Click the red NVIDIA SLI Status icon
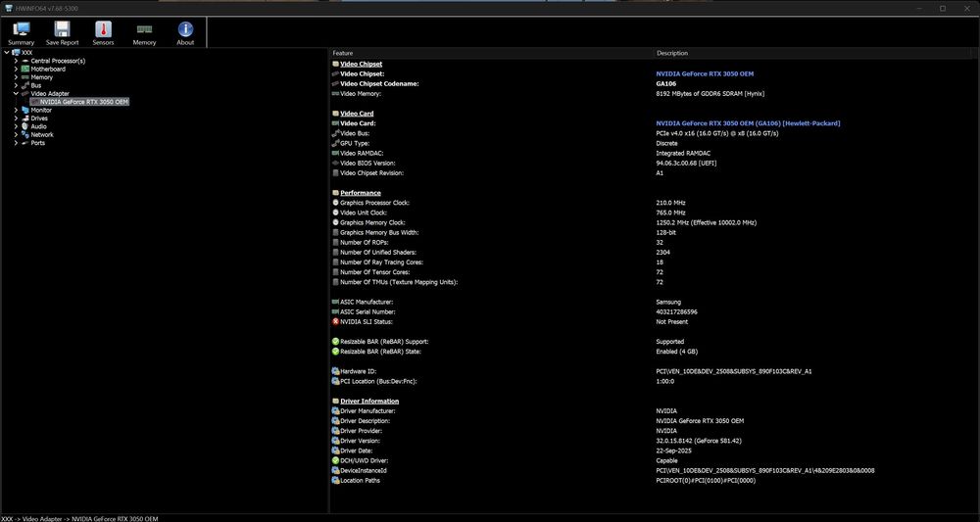Image resolution: width=980 pixels, height=522 pixels. (x=335, y=321)
